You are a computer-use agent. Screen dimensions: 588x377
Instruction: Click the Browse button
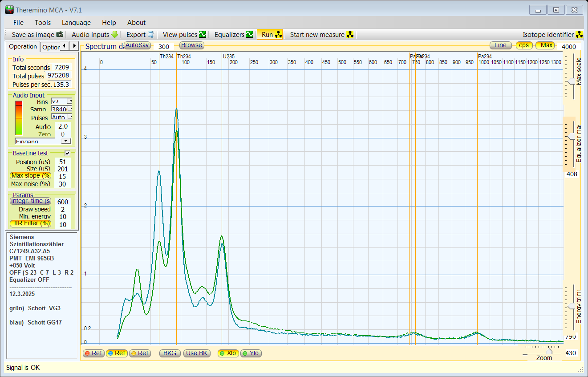(191, 45)
